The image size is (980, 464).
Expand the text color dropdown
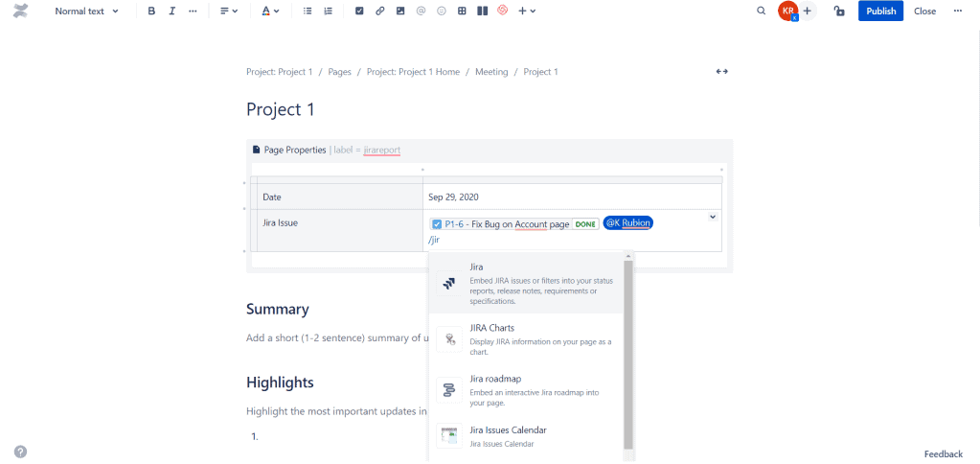[x=271, y=12]
